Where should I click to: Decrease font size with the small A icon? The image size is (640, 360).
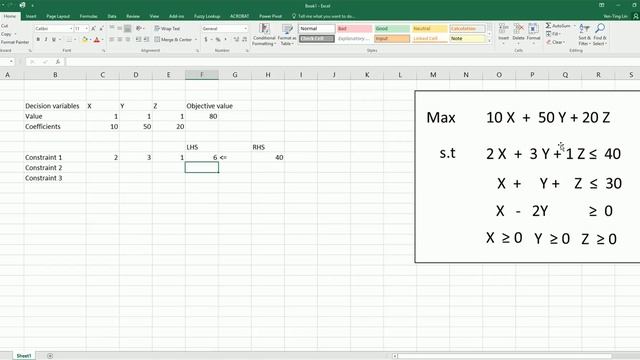[101, 29]
